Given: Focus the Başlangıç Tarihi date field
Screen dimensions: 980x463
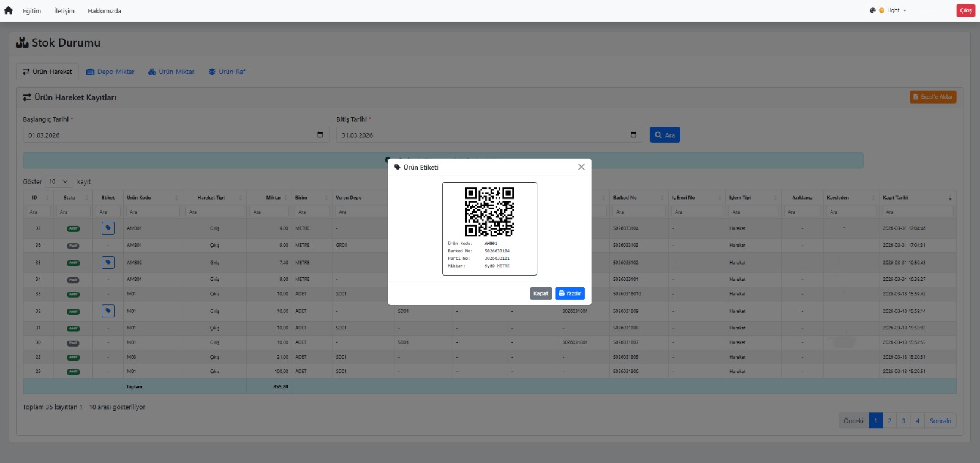Looking at the screenshot, I should tap(176, 135).
